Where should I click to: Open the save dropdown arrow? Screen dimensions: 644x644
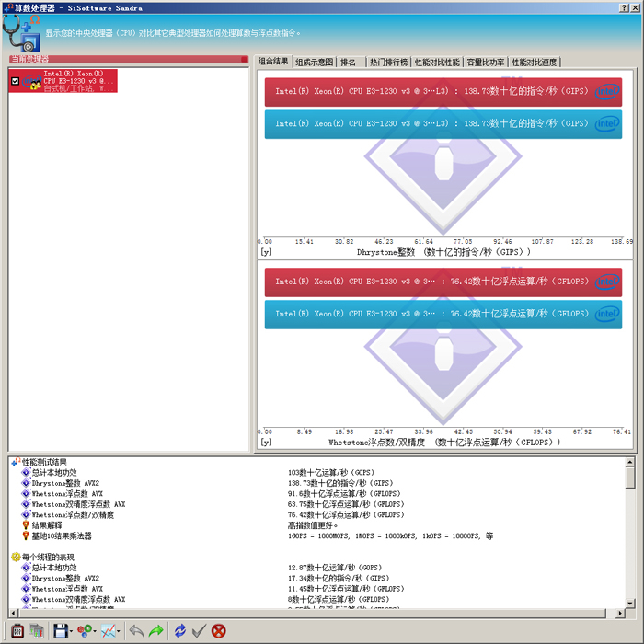click(71, 631)
